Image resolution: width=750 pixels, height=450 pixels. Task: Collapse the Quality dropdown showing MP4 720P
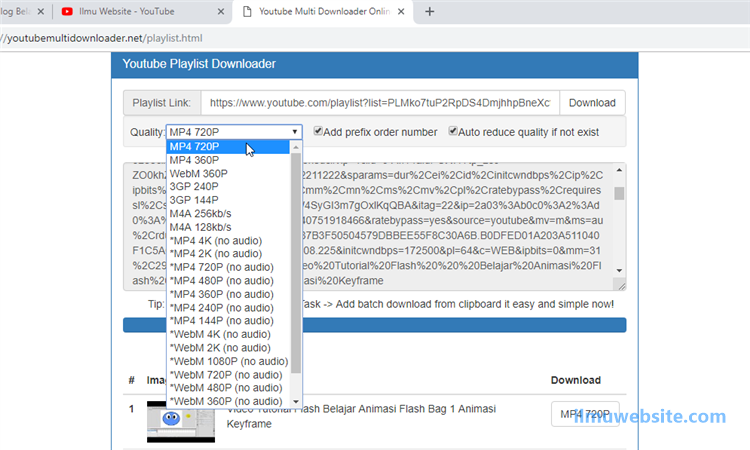pyautogui.click(x=234, y=132)
